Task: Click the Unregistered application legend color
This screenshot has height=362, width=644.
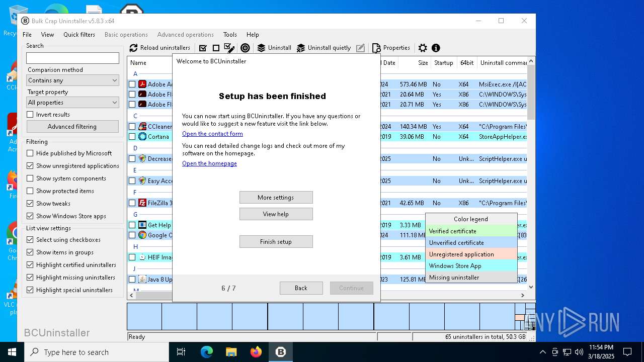Action: click(x=471, y=254)
